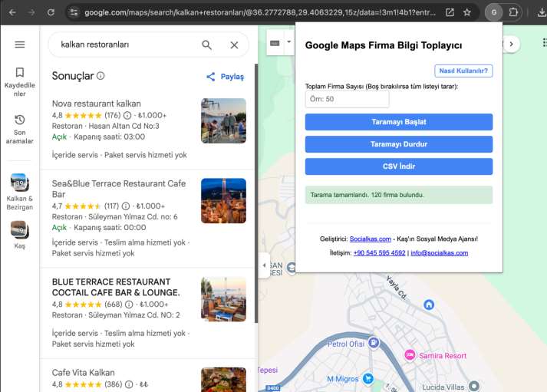Reload the page in the browser
The width and height of the screenshot is (547, 392).
51,12
